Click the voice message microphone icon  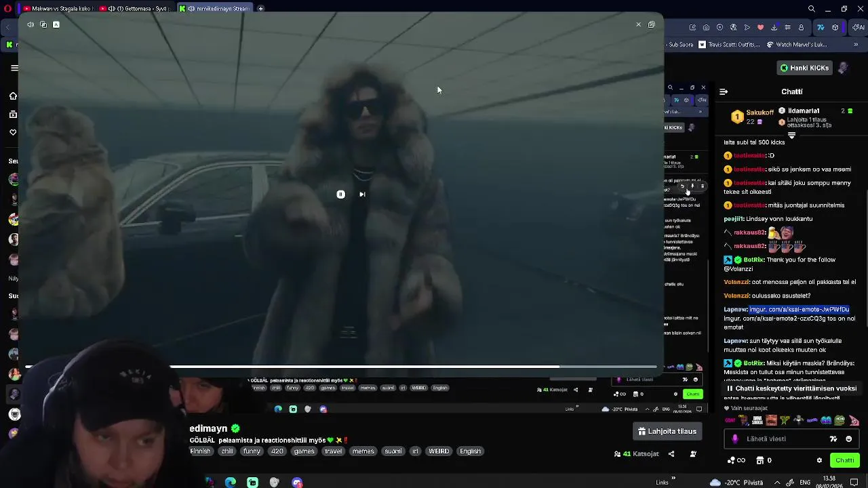[x=735, y=439]
